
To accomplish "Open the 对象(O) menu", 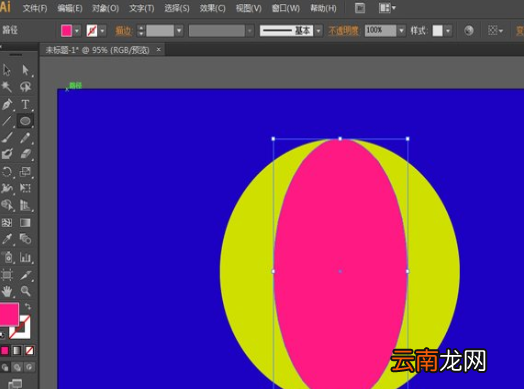I will pyautogui.click(x=106, y=8).
